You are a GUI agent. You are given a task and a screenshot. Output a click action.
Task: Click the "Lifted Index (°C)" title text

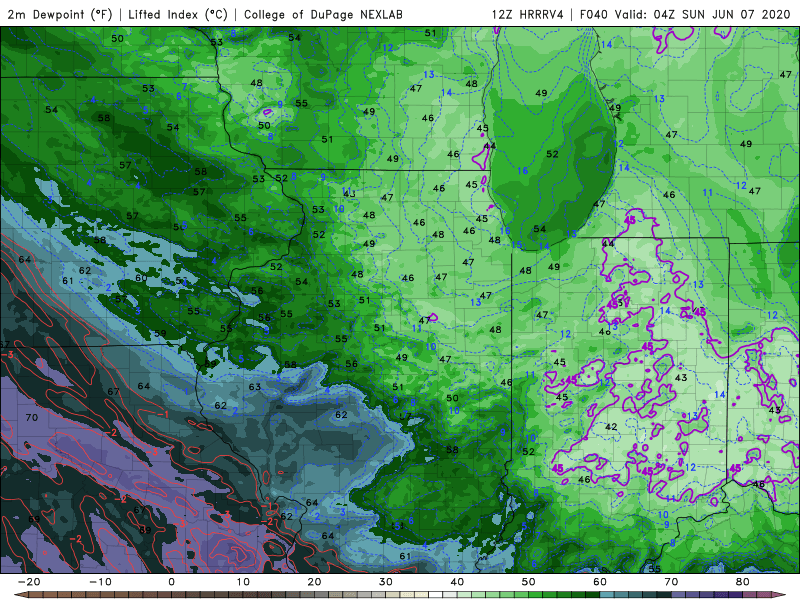pyautogui.click(x=178, y=14)
